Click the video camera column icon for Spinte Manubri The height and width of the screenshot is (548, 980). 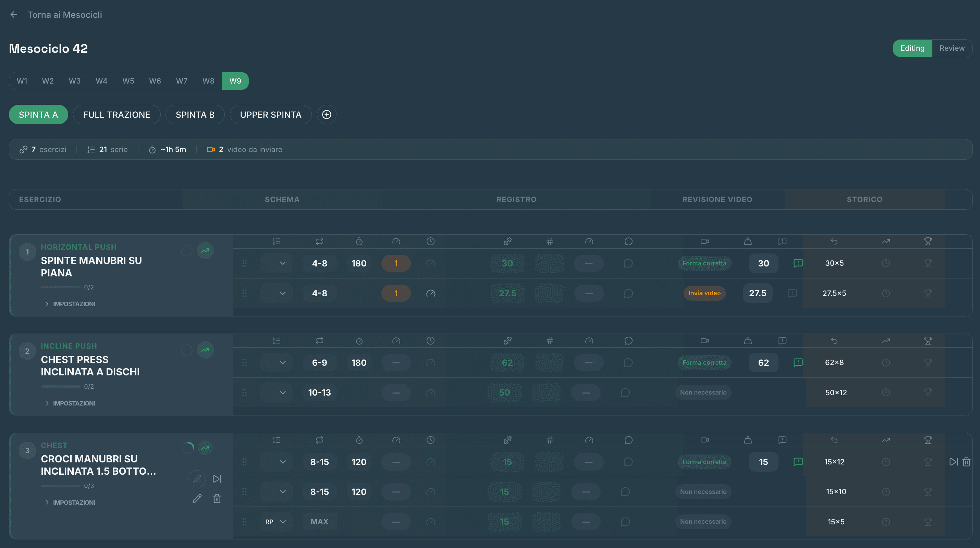tap(704, 241)
